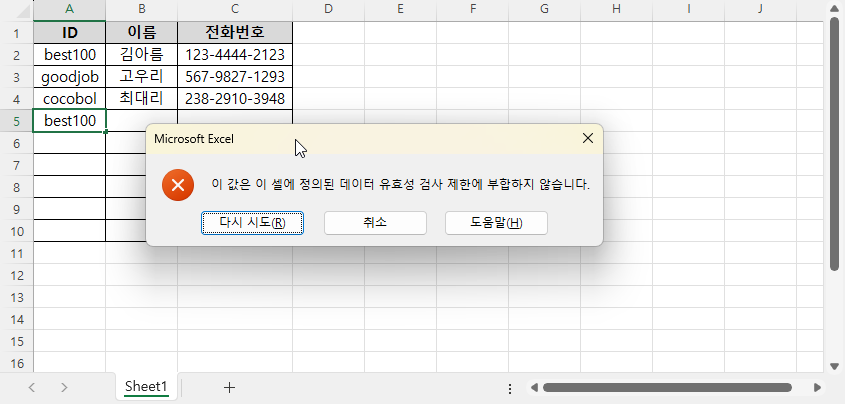Select column A header
845x404 pixels.
70,9
